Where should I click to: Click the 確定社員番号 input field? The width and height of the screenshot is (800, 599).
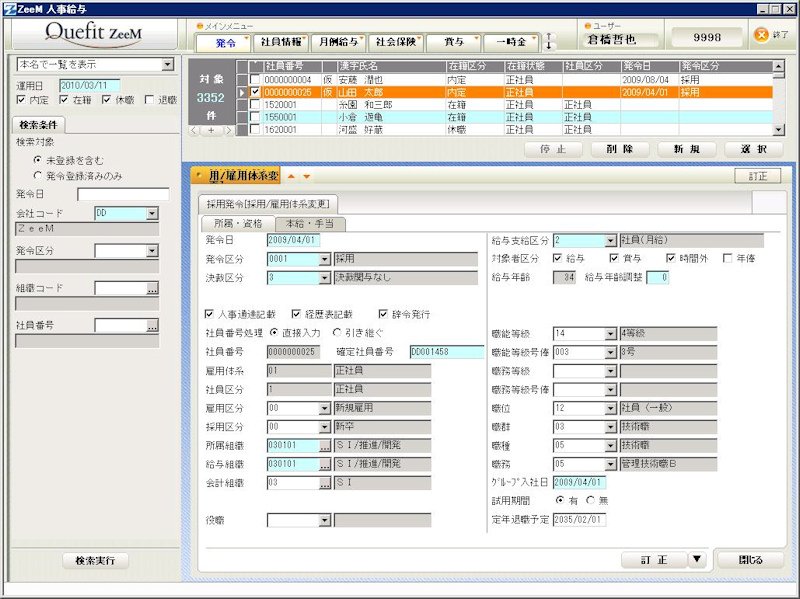[x=446, y=352]
